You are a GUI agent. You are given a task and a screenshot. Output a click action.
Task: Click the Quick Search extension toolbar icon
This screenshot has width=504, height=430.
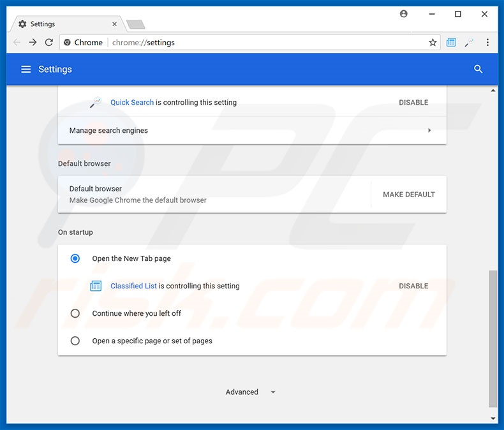(x=469, y=43)
